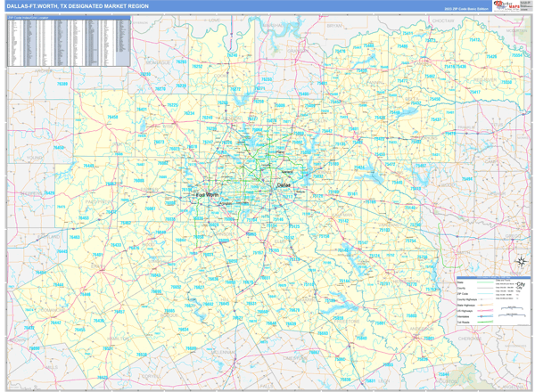Viewport: 535px width, 392px height.
Task: Click the map title DALLAS-FT.WORTH, TX DESIGNATED MARKET REGION
Action: click(78, 6)
